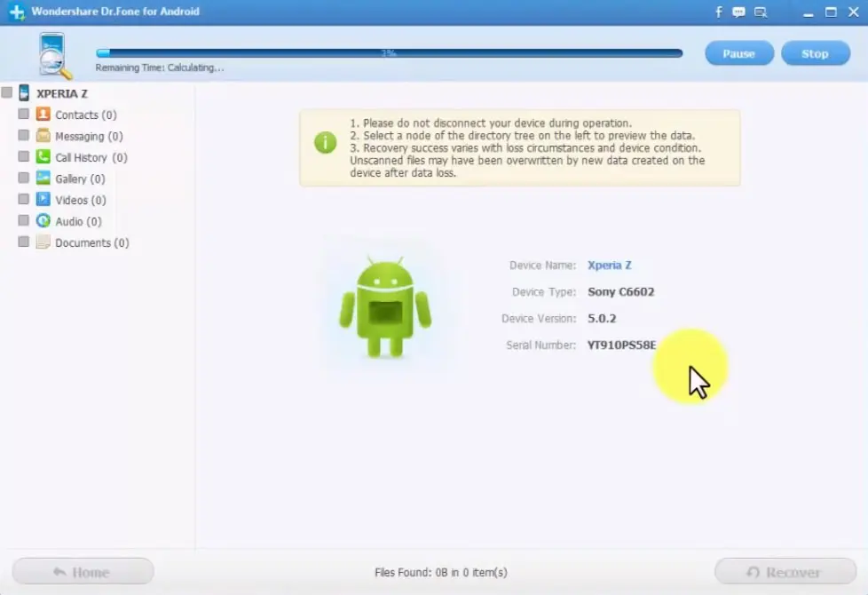Close the Dr.Fone window

point(854,12)
